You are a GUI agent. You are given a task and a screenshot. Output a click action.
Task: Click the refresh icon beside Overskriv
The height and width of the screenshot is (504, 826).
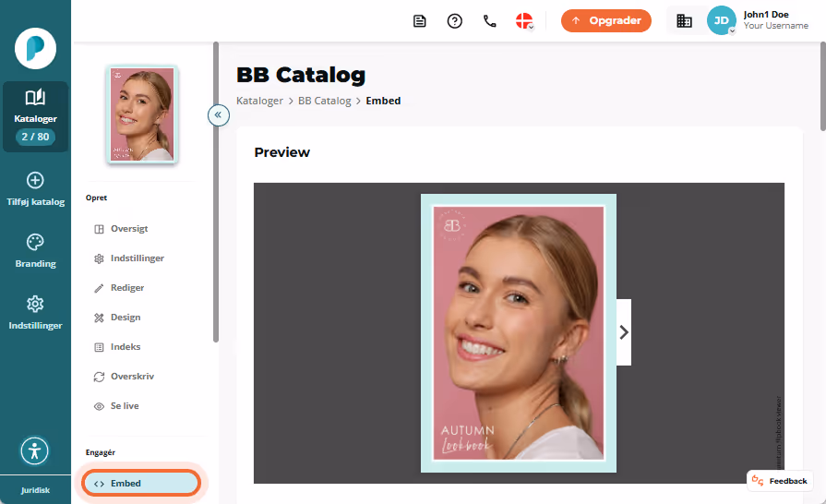(x=99, y=377)
